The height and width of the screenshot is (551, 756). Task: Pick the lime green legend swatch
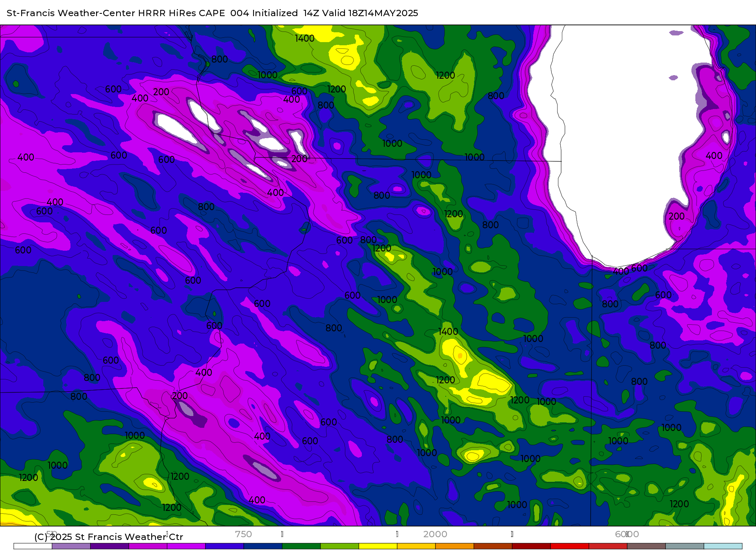[340, 546]
